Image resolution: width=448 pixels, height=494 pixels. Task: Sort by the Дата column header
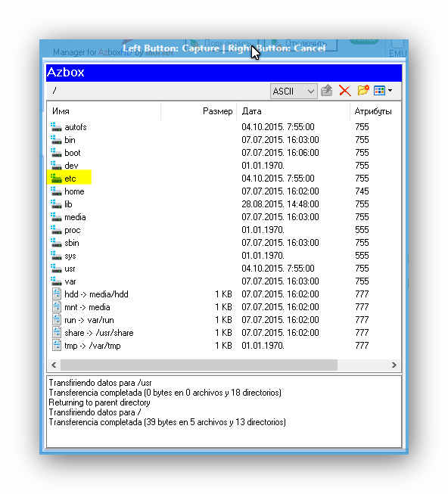294,111
